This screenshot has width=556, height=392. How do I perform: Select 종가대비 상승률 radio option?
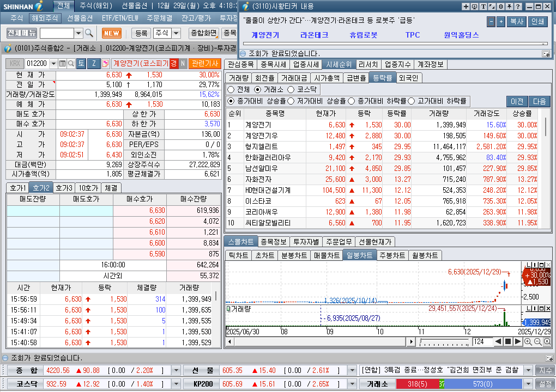pyautogui.click(x=231, y=101)
